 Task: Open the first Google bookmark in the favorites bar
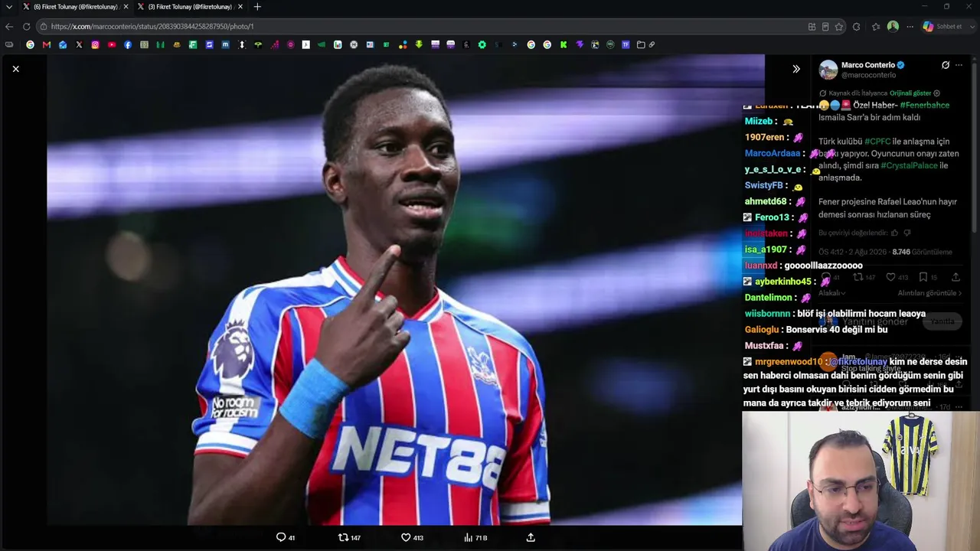pyautogui.click(x=31, y=44)
